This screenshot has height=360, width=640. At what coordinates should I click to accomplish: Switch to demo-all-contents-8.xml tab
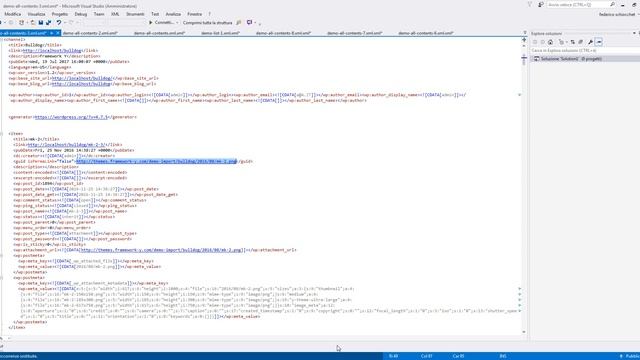click(283, 33)
